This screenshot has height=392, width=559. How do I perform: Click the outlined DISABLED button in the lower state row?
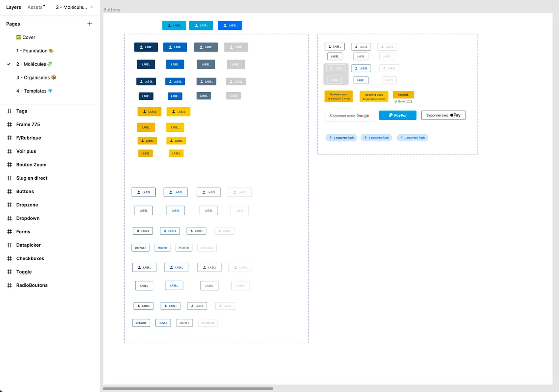click(x=208, y=323)
